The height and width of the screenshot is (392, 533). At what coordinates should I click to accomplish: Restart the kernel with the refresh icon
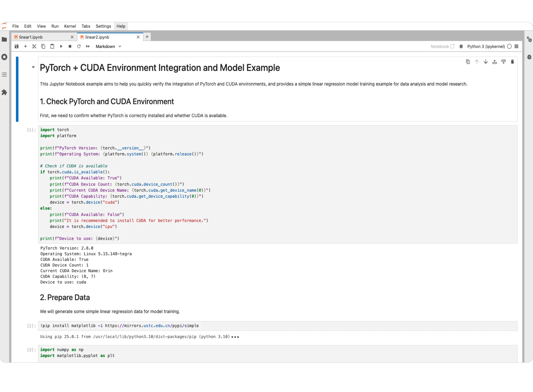click(x=79, y=47)
